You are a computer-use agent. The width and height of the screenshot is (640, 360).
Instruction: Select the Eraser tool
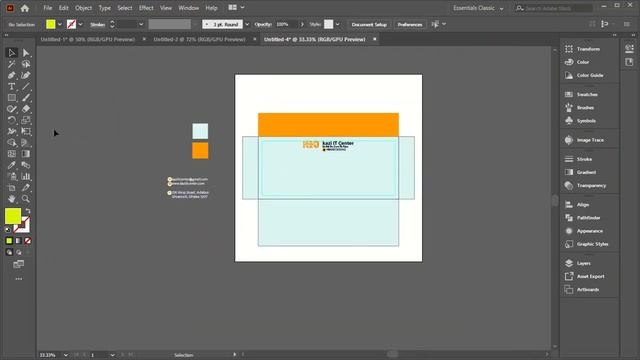pyautogui.click(x=26, y=109)
